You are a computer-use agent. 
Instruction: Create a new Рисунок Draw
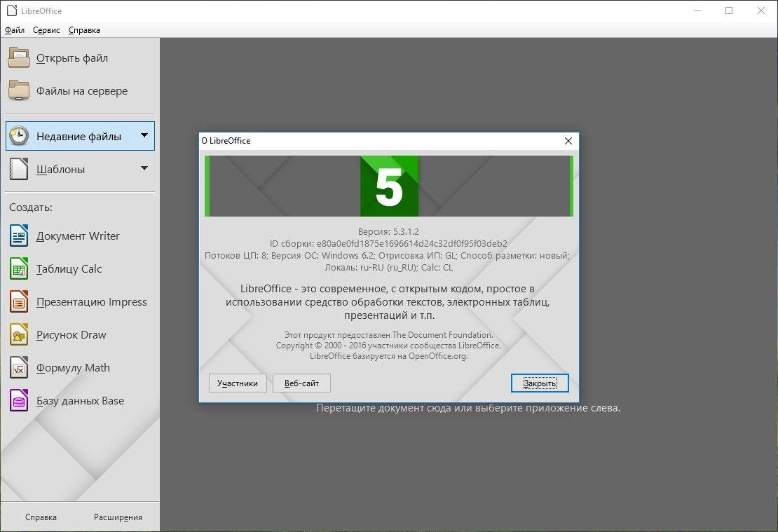pyautogui.click(x=71, y=335)
